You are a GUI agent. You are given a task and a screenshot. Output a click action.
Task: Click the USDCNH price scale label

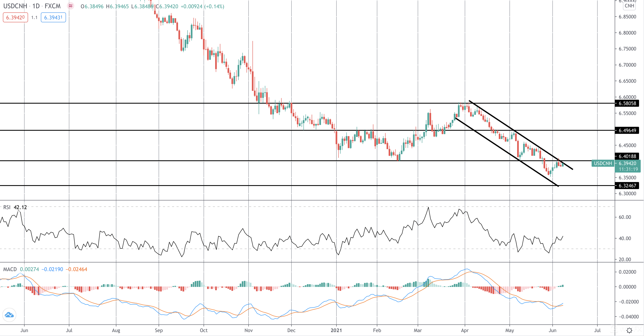(603, 163)
